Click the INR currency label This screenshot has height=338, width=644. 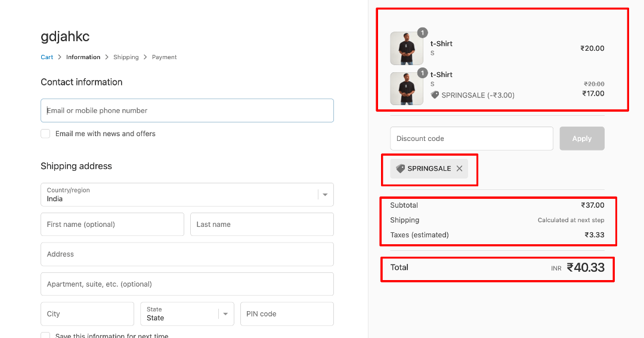[556, 269]
